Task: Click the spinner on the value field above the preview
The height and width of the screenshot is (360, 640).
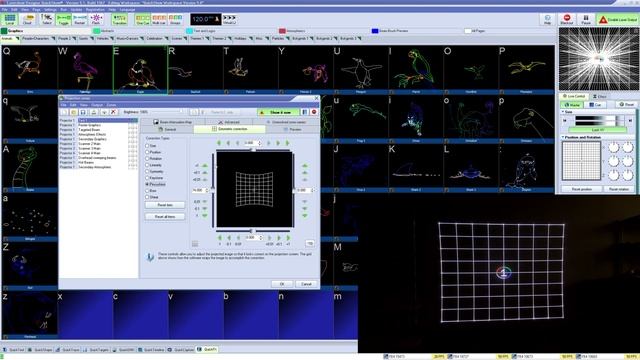Action: [260, 143]
